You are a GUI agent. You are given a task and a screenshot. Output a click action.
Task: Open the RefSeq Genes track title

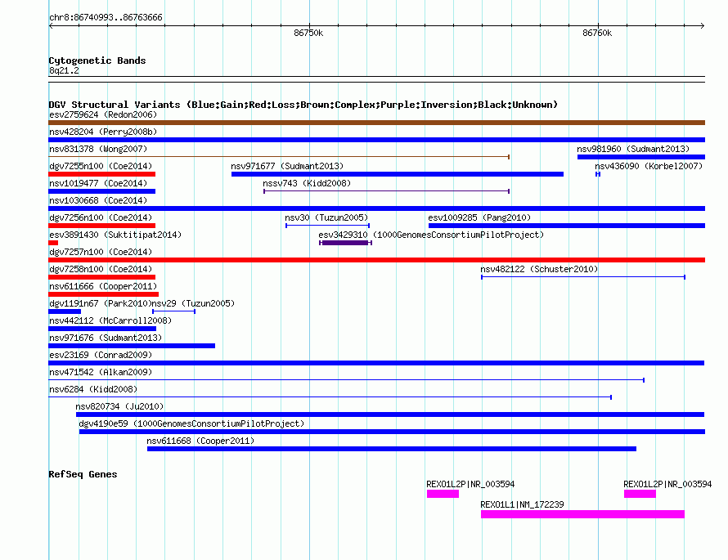point(83,474)
